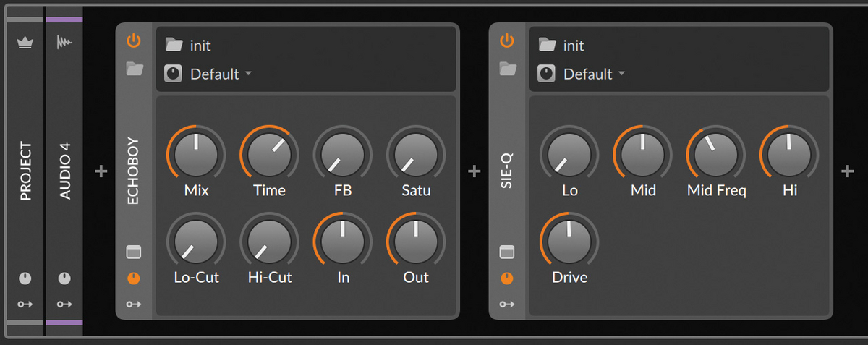
Task: Click the ECHOBOY Out knob
Action: 416,241
